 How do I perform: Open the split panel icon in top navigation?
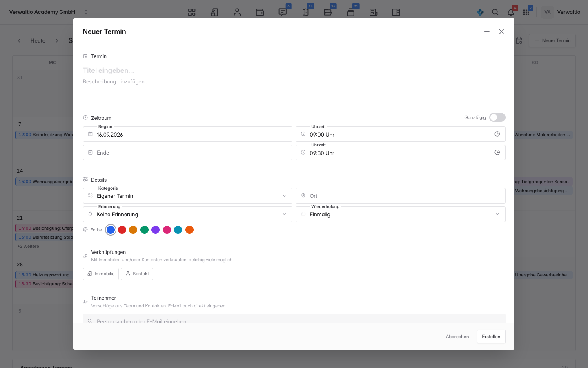pos(396,12)
